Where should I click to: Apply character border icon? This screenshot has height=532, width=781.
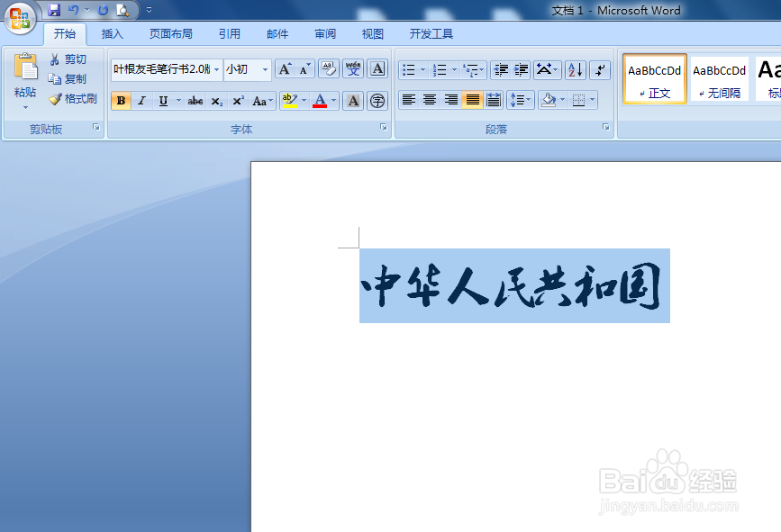click(377, 69)
